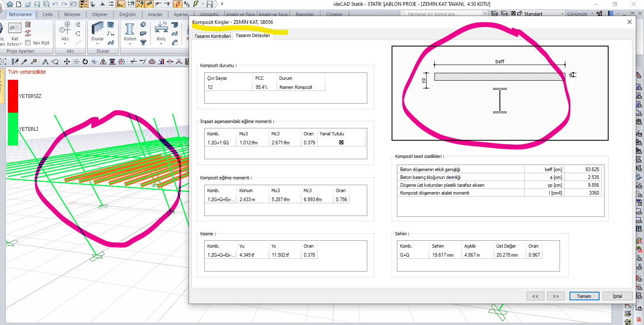The image size is (644, 325).
Task: Toggle the highlighted ortho mode button
Action: click(120, 4)
